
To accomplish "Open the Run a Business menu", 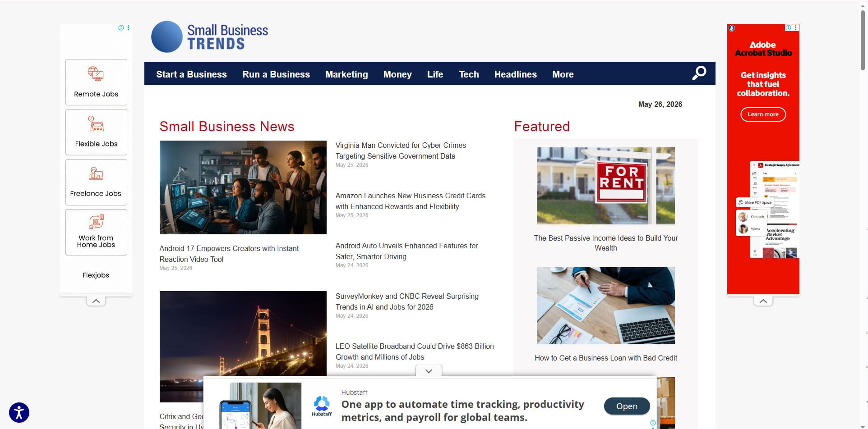I will click(x=276, y=74).
